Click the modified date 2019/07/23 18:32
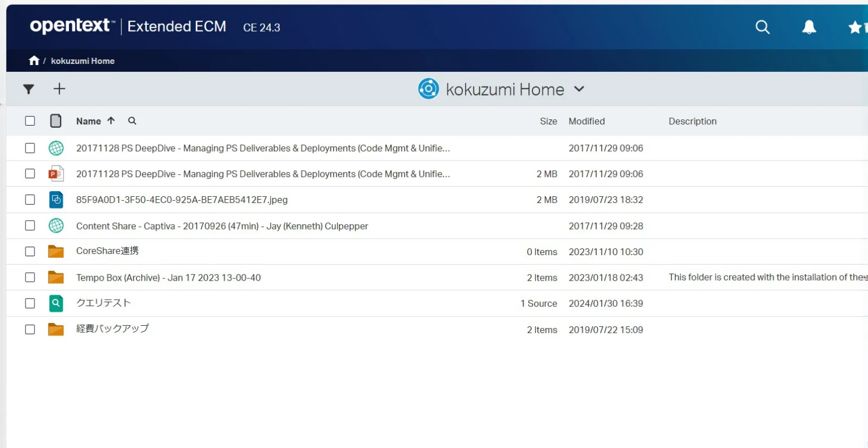Viewport: 868px width, 448px height. [x=606, y=200]
